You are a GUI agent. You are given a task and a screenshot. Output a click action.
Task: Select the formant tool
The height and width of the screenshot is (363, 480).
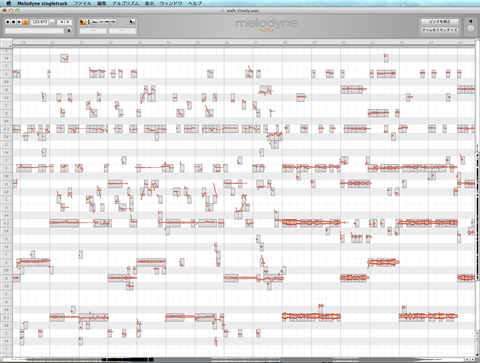pos(95,22)
